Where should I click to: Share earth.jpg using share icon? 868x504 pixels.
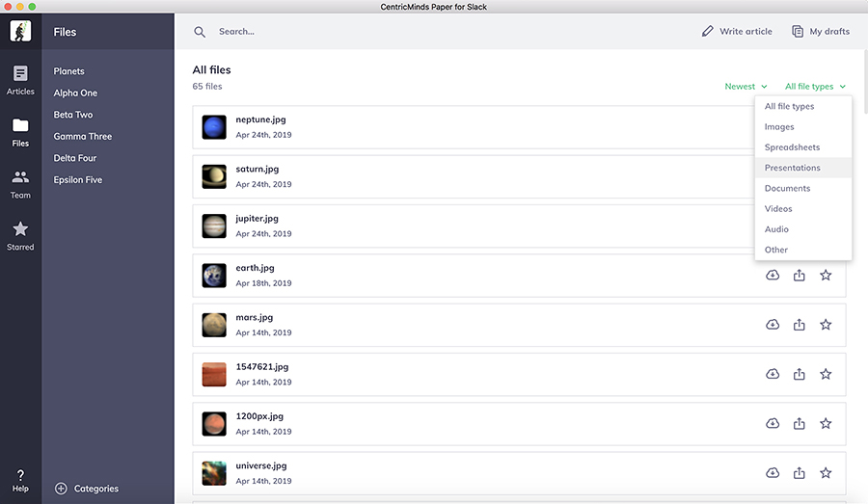point(799,275)
